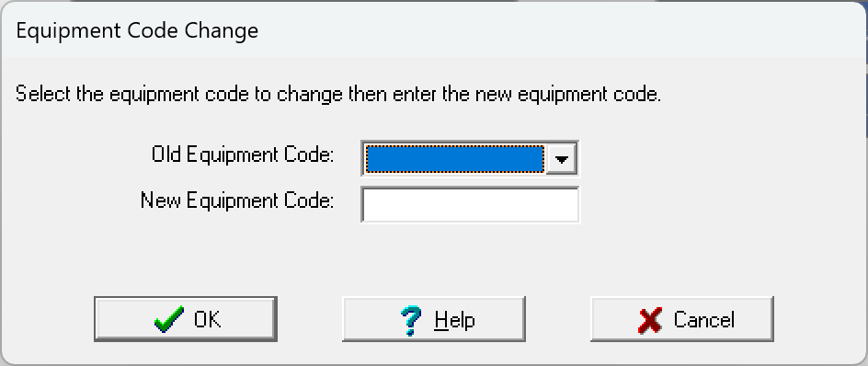The width and height of the screenshot is (868, 366).
Task: Click the underlined Help text
Action: (x=454, y=320)
